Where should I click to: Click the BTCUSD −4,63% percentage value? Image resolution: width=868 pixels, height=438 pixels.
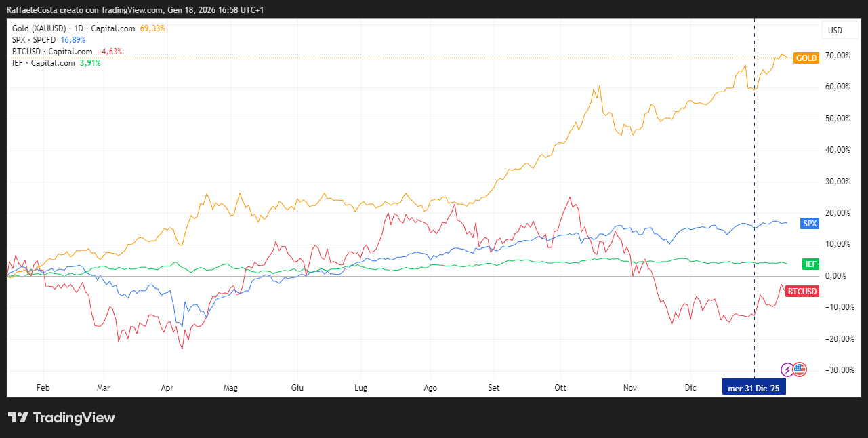[x=110, y=52]
